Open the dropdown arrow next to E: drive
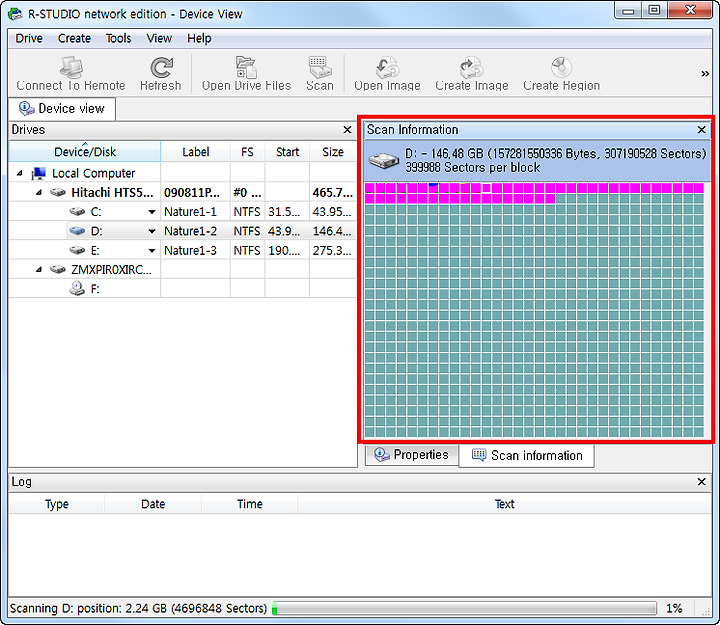 [152, 251]
